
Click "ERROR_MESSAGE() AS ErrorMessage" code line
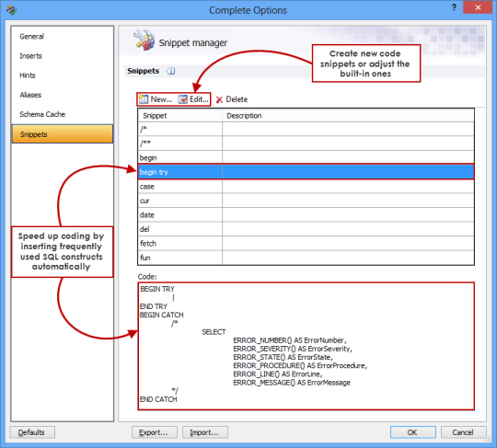[x=292, y=383]
